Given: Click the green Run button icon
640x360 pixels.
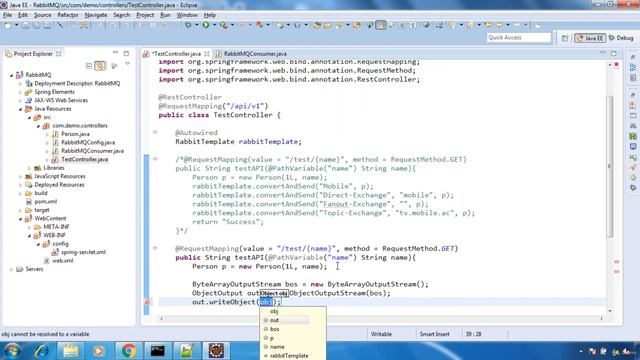Looking at the screenshot, I should tap(206, 25).
